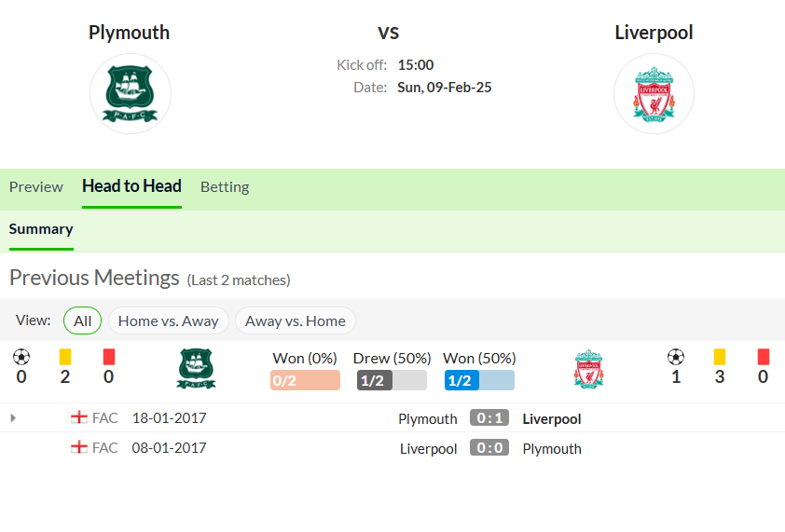This screenshot has width=785, height=532.
Task: Click the large Liverpool club crest
Action: tap(654, 93)
